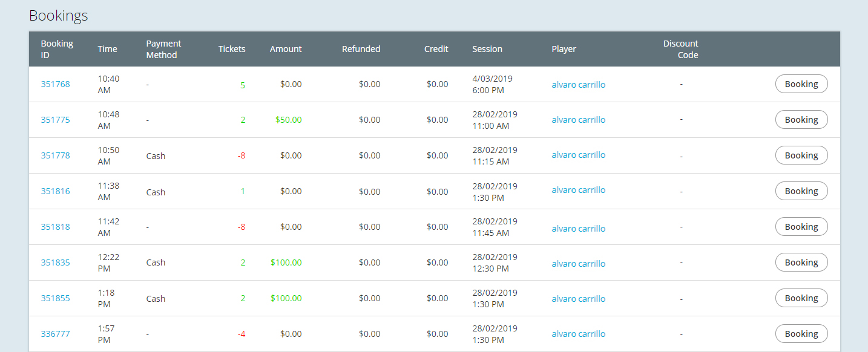Click the Session column header

pos(487,49)
